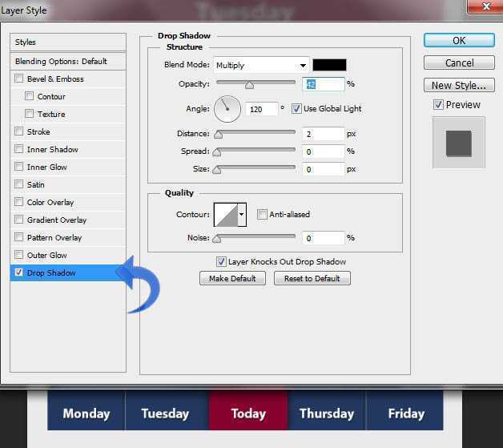Enable the Stroke checkbox
Screen dimensions: 503x448
[x=19, y=131]
